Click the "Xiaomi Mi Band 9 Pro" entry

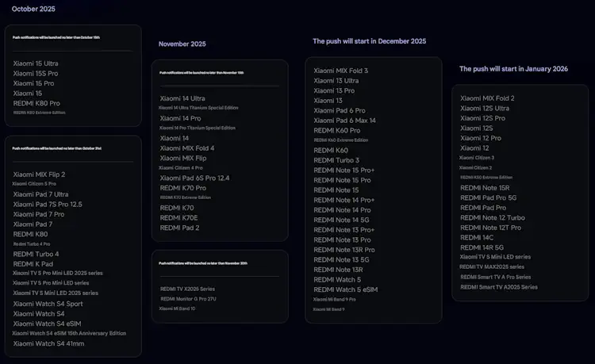tap(335, 299)
